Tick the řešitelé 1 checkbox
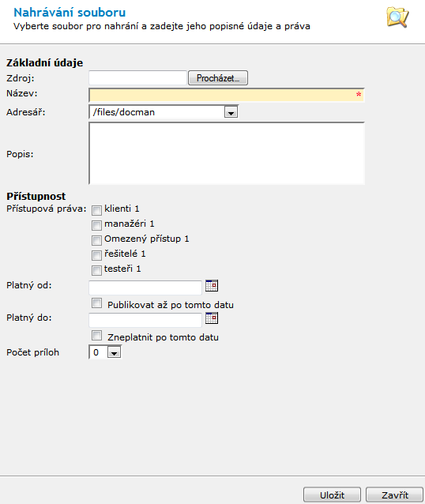The image size is (425, 504). (x=96, y=255)
